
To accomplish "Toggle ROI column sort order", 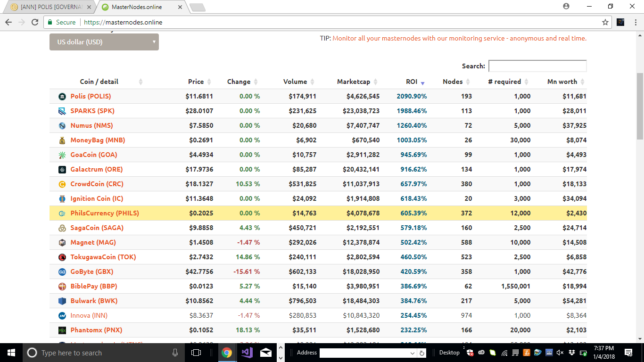I will (x=412, y=82).
